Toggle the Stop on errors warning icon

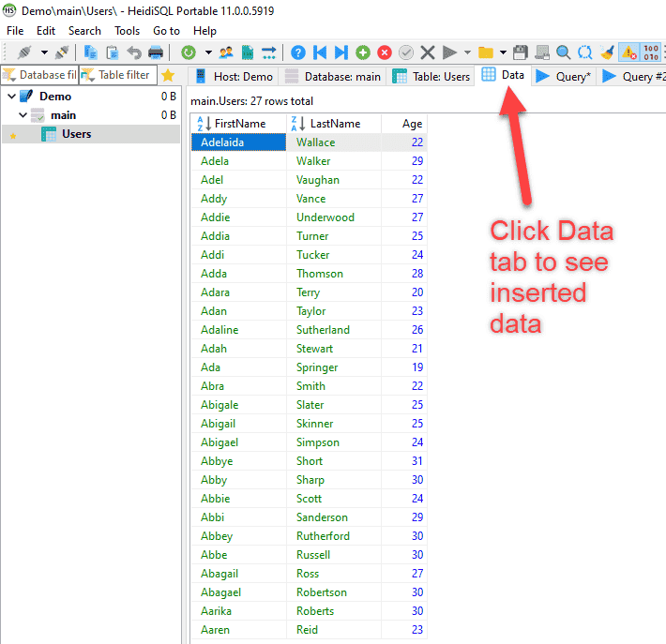[629, 52]
